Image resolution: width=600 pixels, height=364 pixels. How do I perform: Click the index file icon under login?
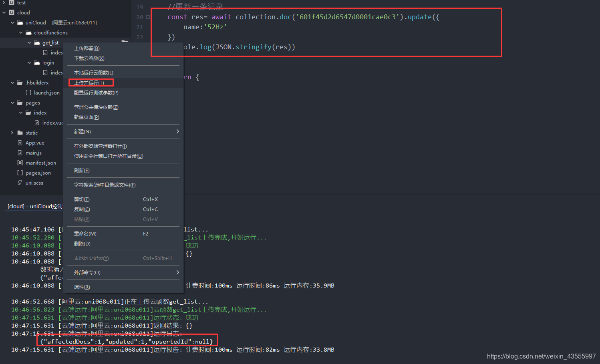45,72
